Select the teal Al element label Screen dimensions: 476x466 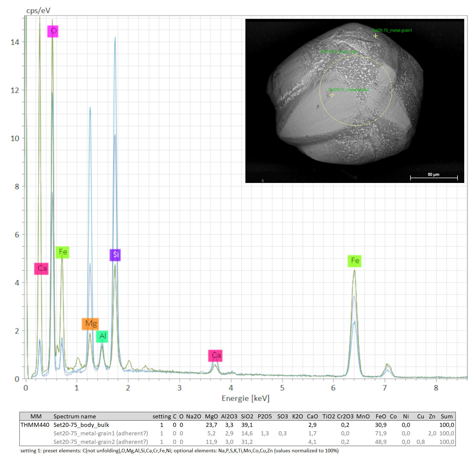point(102,336)
